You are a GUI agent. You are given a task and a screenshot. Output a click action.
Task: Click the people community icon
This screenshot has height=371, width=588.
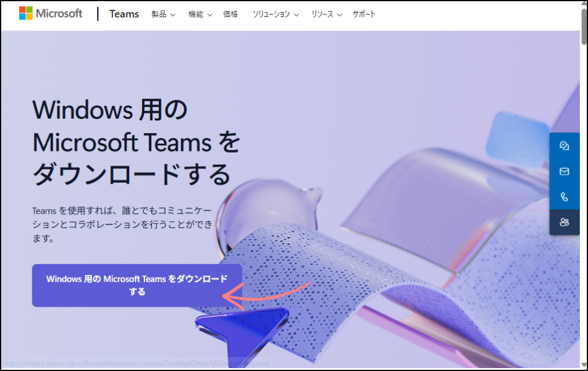564,222
